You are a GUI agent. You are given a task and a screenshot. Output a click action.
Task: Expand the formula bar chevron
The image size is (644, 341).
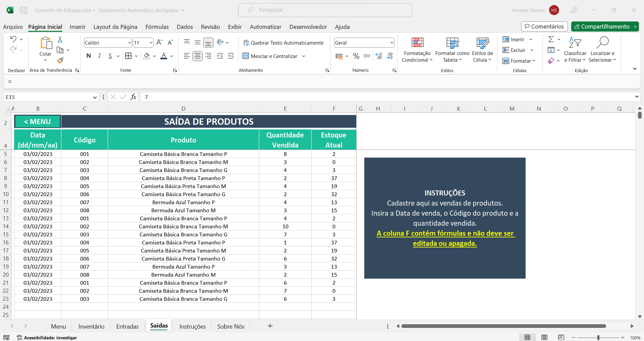click(637, 97)
